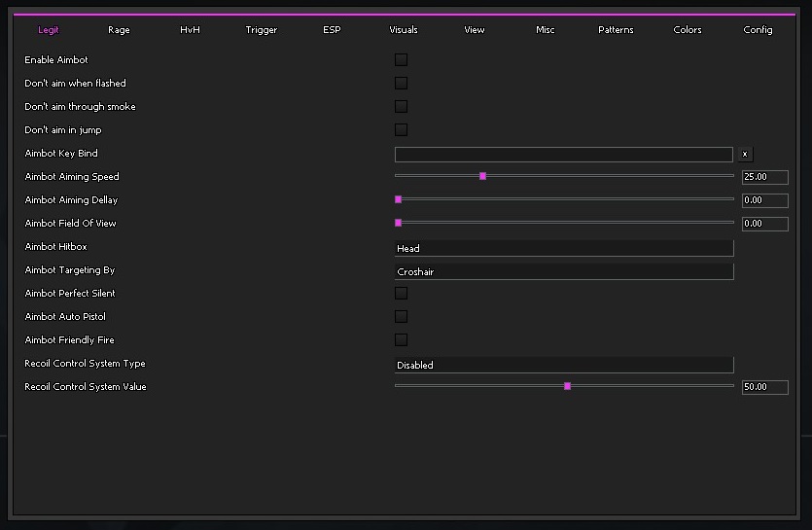Expand the Aimbot Targeting By dropdown

pos(564,271)
